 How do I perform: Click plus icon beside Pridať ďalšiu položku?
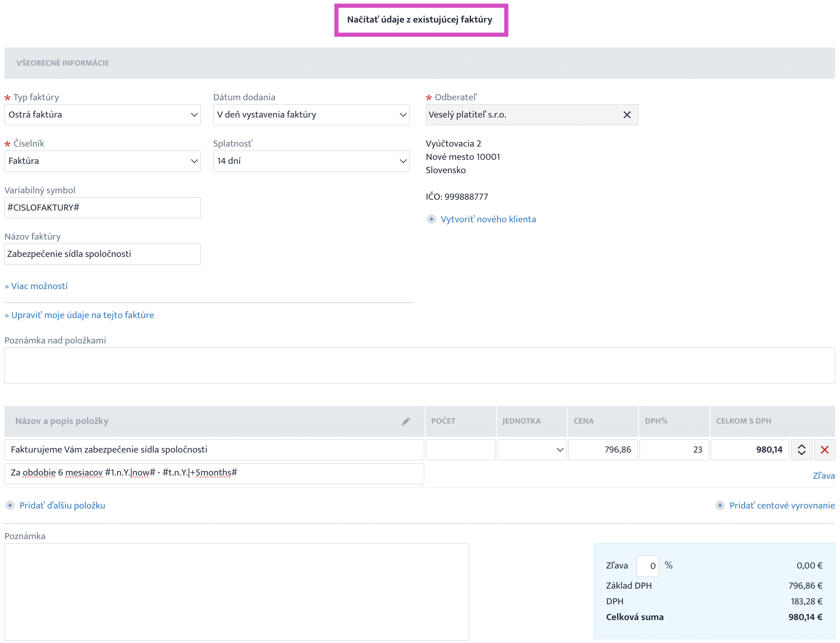(x=10, y=505)
